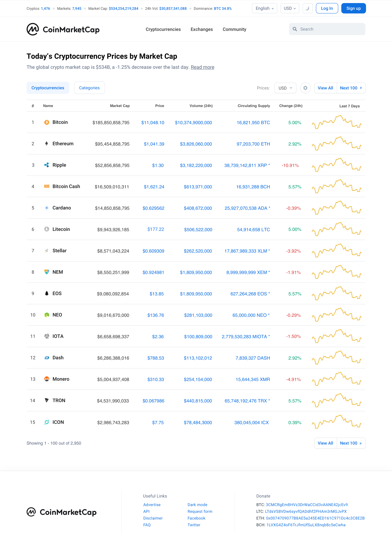Open the Exchanges nav menu
This screenshot has width=392, height=555.
202,29
